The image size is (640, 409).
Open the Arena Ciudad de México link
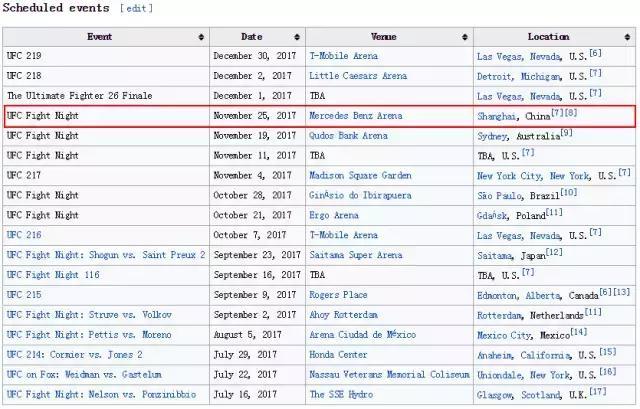[x=362, y=335]
